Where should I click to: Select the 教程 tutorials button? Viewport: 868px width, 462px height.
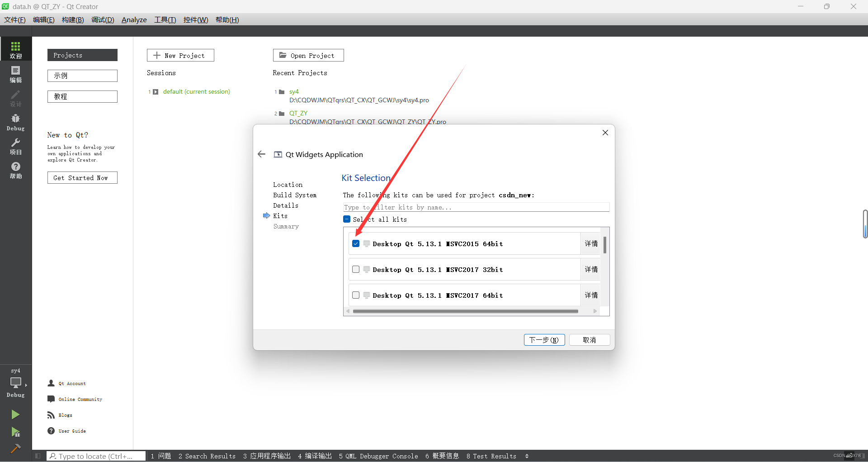pos(82,96)
